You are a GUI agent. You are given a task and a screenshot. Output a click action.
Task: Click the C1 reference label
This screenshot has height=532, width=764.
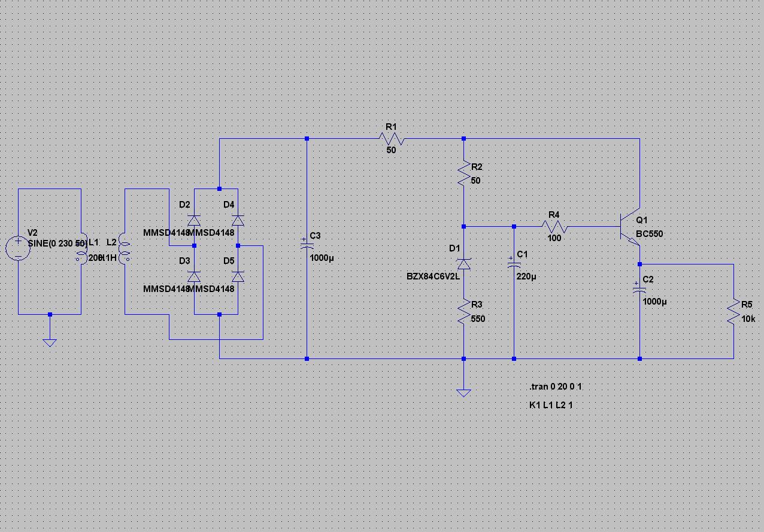click(523, 254)
